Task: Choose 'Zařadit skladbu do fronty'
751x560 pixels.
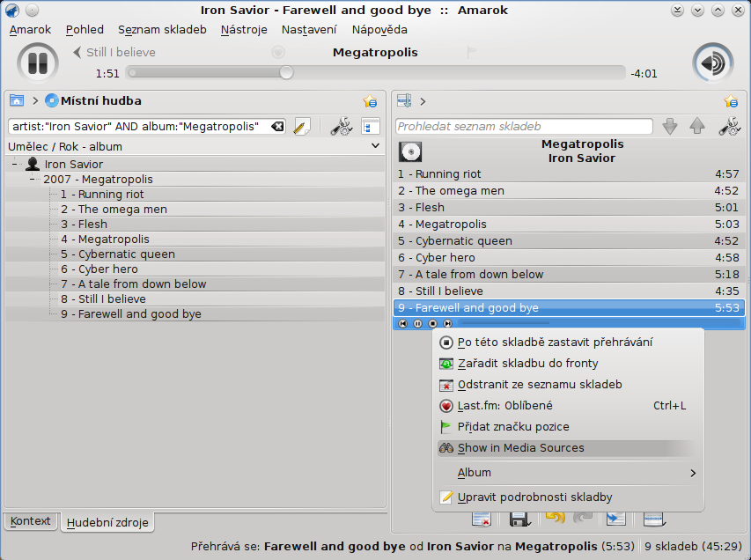Action: pyautogui.click(x=568, y=364)
